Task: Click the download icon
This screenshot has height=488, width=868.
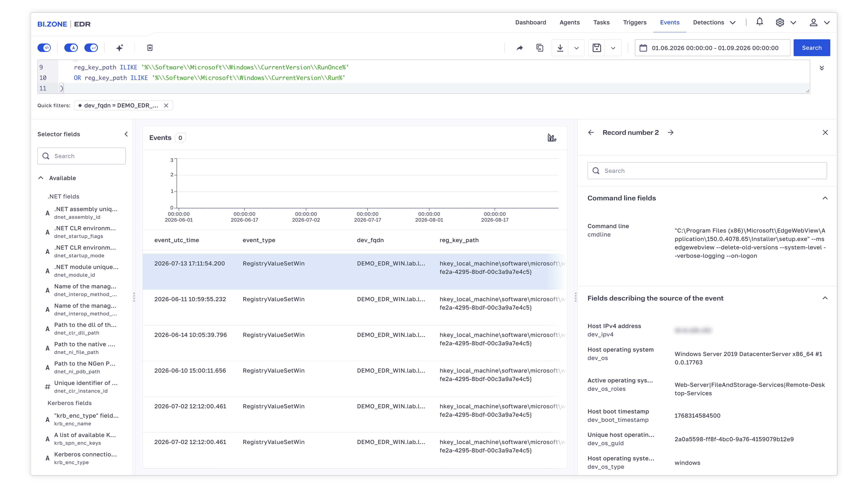Action: [560, 48]
